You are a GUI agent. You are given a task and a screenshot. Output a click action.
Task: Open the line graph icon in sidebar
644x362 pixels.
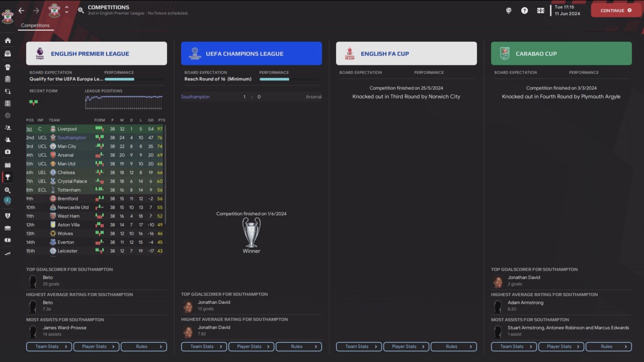8,253
